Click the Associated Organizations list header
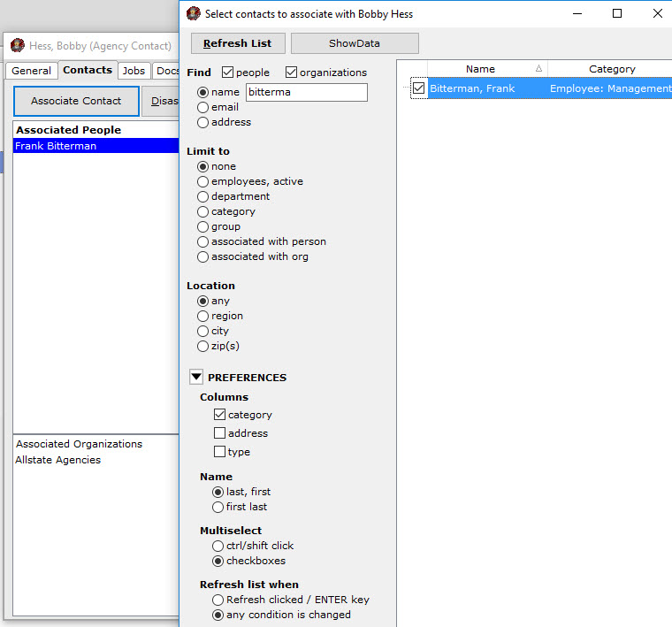This screenshot has height=627, width=672. coord(79,444)
